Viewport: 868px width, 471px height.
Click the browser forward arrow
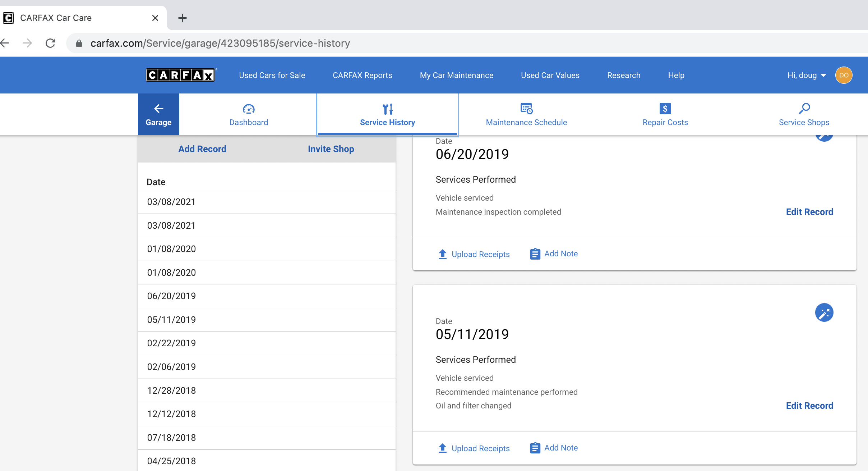point(27,43)
